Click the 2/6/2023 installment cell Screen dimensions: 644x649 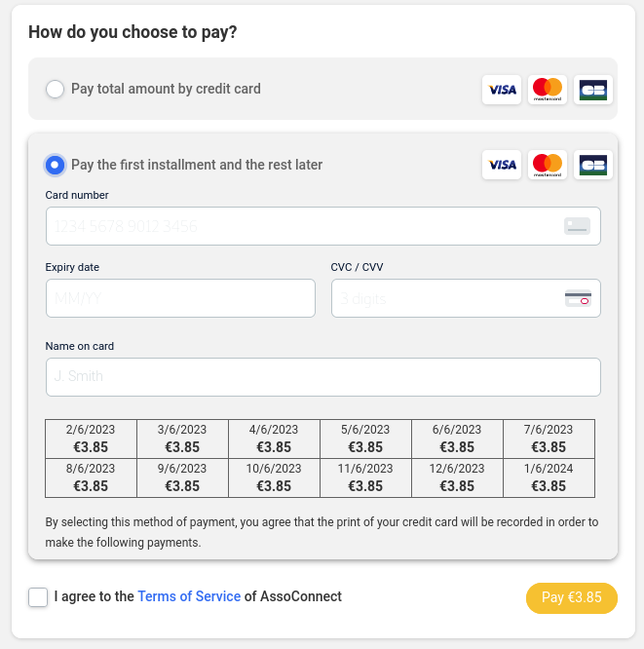tap(91, 439)
